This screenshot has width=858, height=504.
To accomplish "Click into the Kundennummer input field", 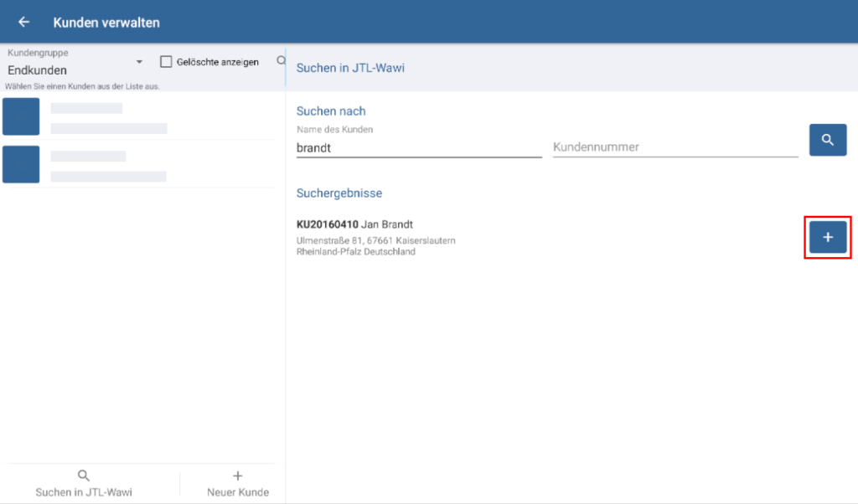I will (675, 147).
